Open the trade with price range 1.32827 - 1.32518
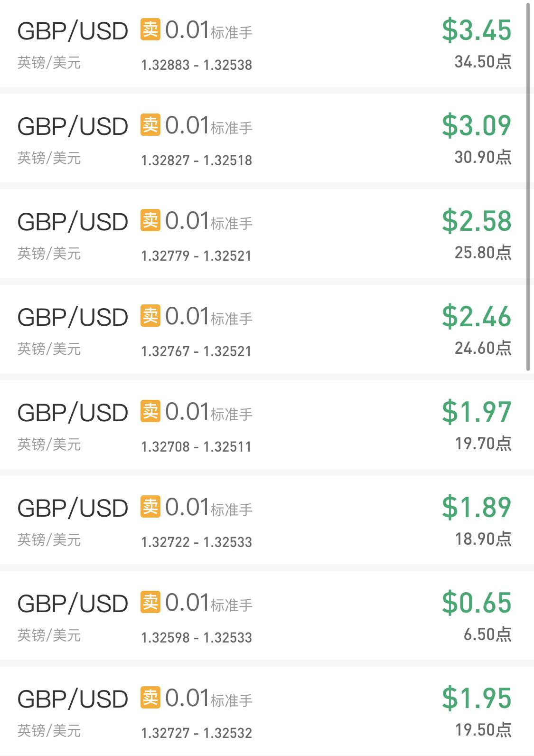 [x=263, y=138]
